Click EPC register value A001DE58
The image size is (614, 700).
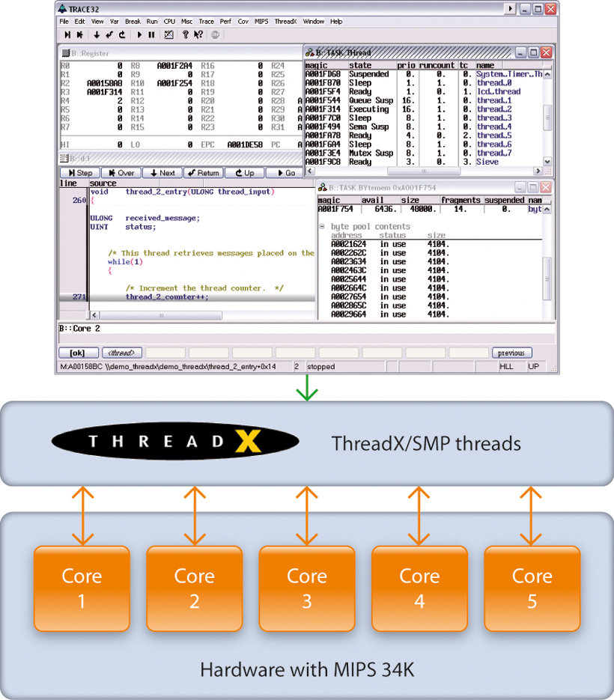click(x=245, y=144)
